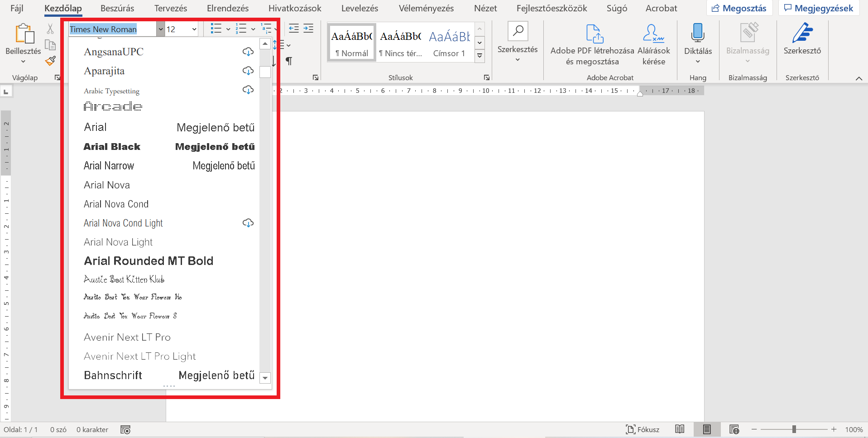Open the Szerkesztő editor pen icon
The width and height of the screenshot is (868, 438).
(x=802, y=34)
